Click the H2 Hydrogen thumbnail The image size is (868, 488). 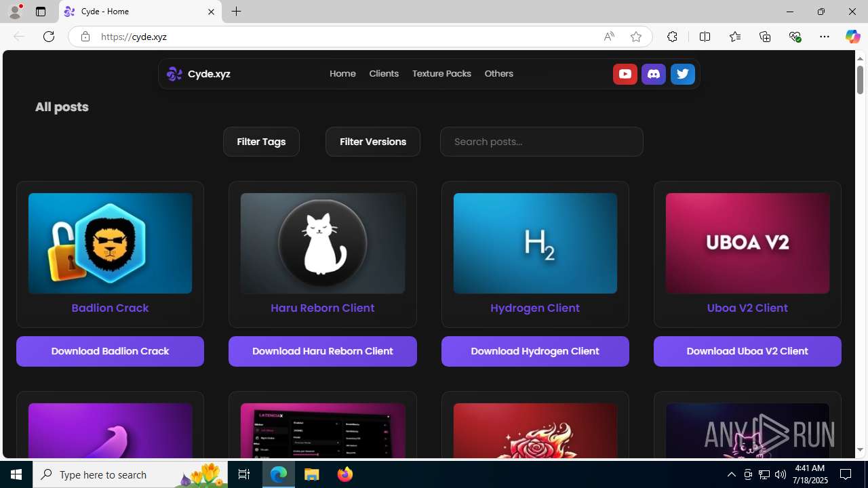(535, 243)
